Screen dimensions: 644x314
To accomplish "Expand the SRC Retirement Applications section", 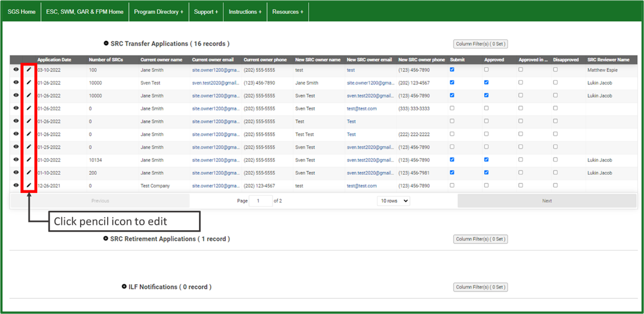I will coord(106,238).
